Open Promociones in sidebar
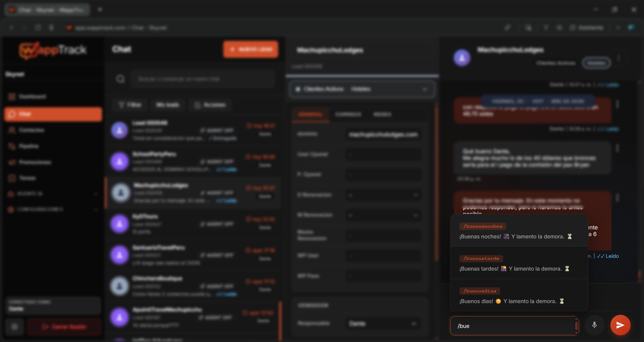Screen dimensions: 644x342 [x=53, y=162]
